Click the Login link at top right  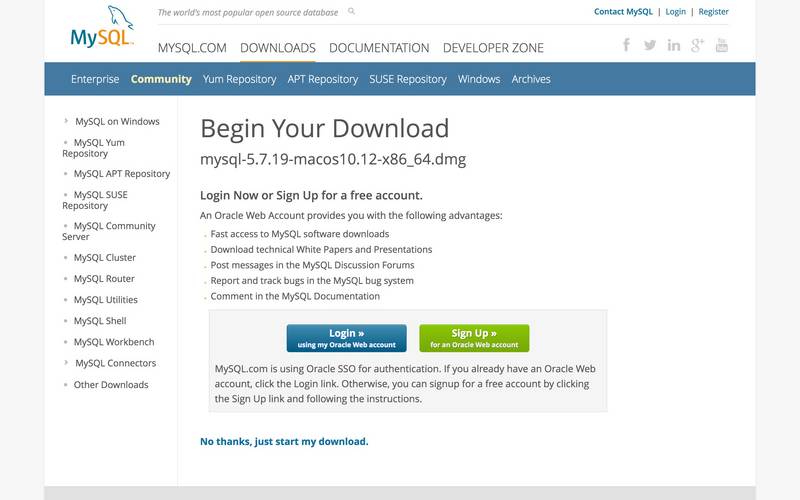675,12
